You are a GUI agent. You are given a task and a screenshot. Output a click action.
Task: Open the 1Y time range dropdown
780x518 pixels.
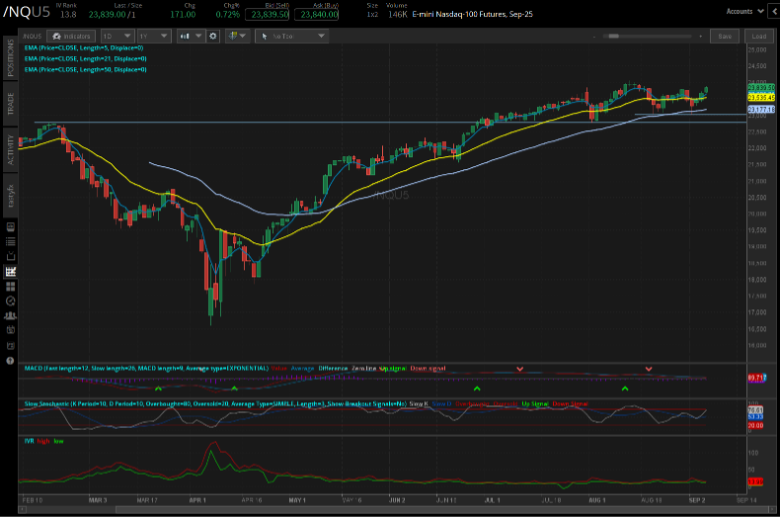coord(154,36)
